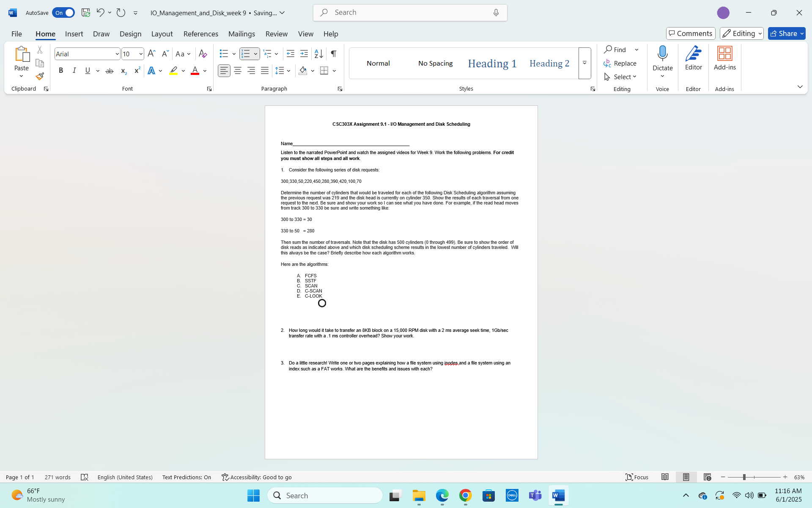Open the Editor proofing tool
812x508 pixels.
(x=693, y=58)
